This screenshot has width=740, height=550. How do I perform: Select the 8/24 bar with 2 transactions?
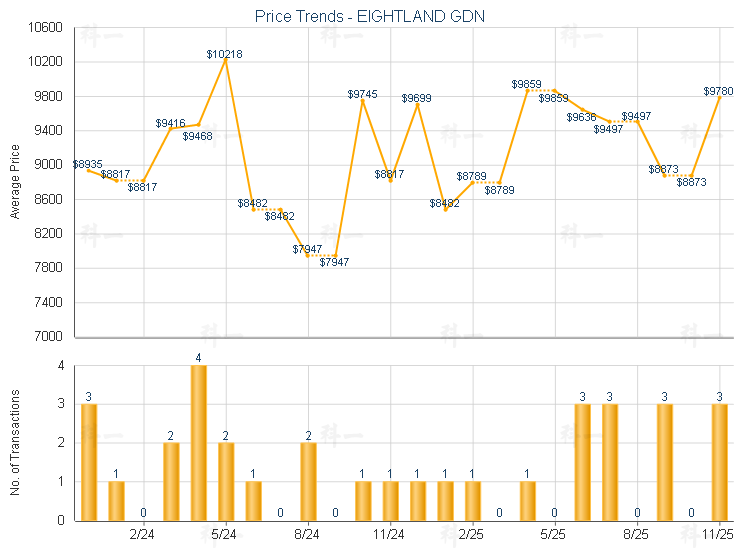pos(308,481)
